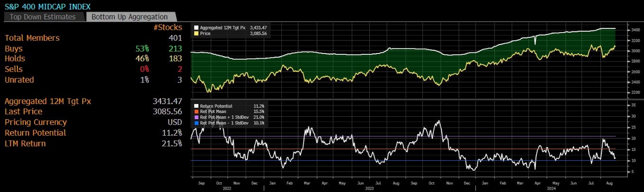Viewport: 644px width, 192px height.
Task: Click Return Potential label in left summary panel
Action: click(x=35, y=133)
